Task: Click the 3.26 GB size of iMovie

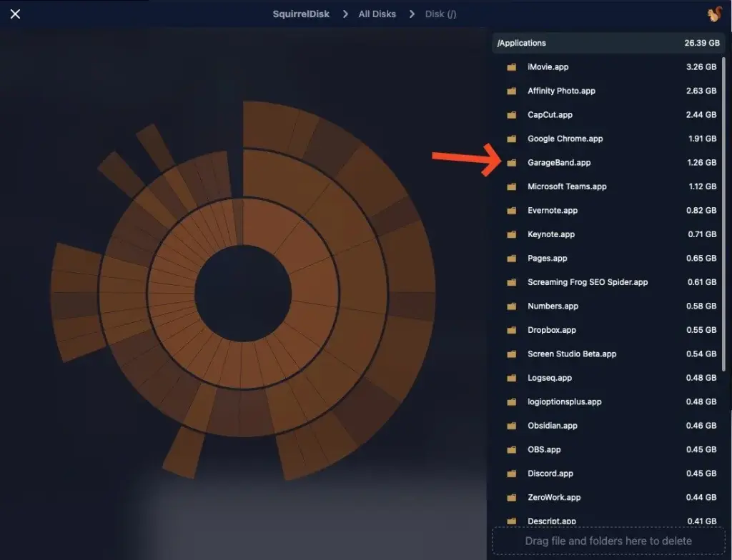Action: pyautogui.click(x=701, y=66)
